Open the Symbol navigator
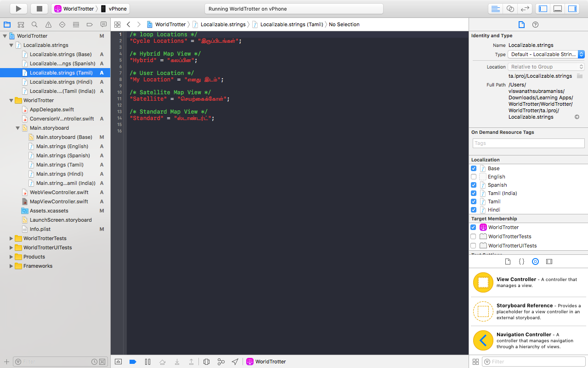The height and width of the screenshot is (368, 588). (21, 24)
